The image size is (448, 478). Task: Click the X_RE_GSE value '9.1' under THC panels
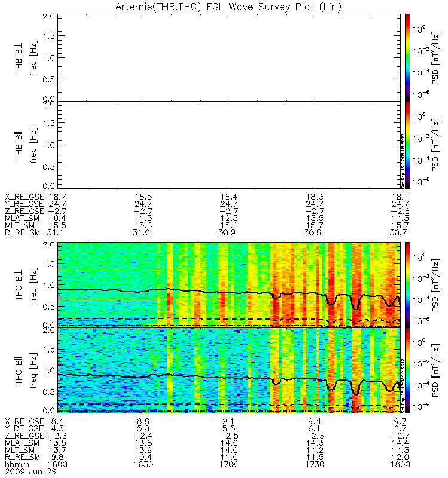pos(229,422)
